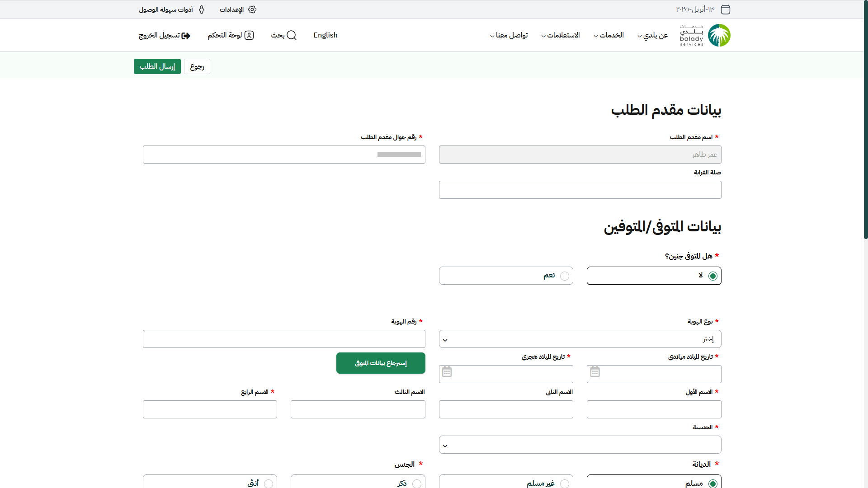
Task: Select نعم for the fetus question
Action: pyautogui.click(x=564, y=276)
